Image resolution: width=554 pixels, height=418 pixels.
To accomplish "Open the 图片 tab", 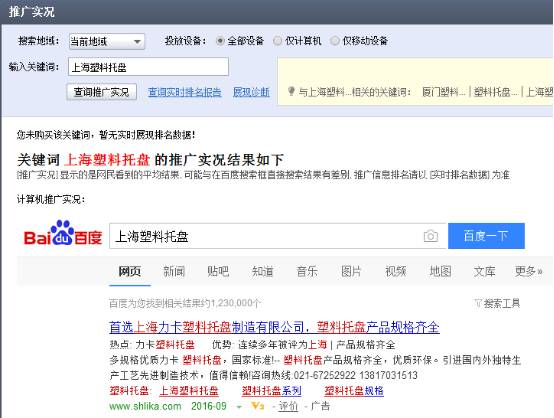I will [351, 271].
